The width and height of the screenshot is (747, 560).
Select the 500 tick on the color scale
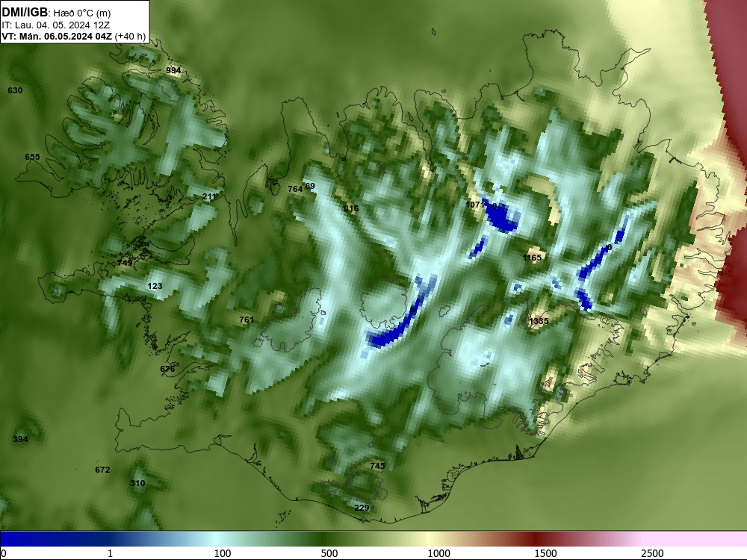pyautogui.click(x=329, y=553)
